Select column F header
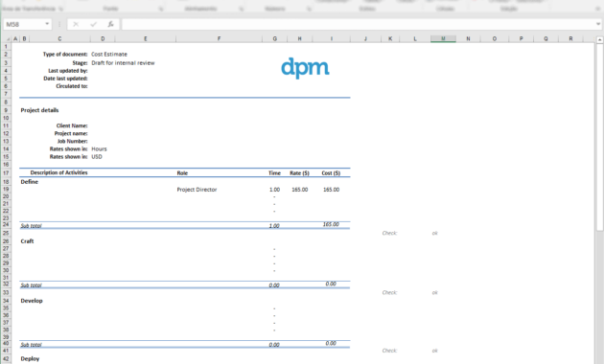The height and width of the screenshot is (364, 604). (219, 39)
